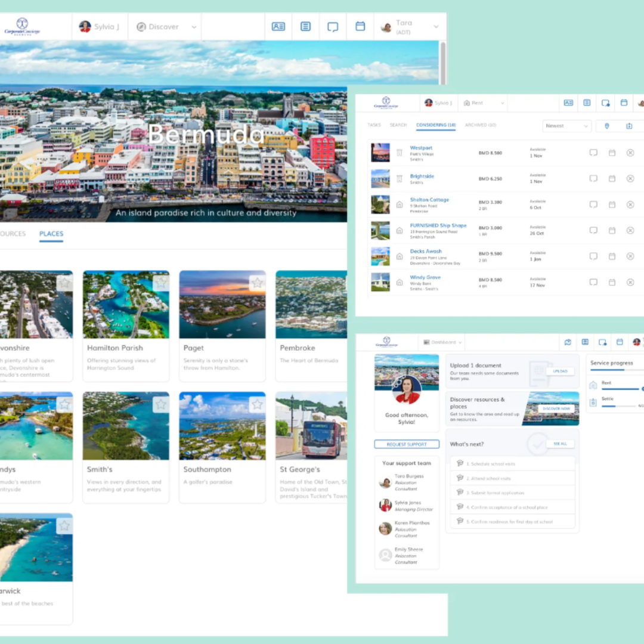644x644 pixels.
Task: Toggle favorite star on Hamilton Parish card
Action: point(160,283)
